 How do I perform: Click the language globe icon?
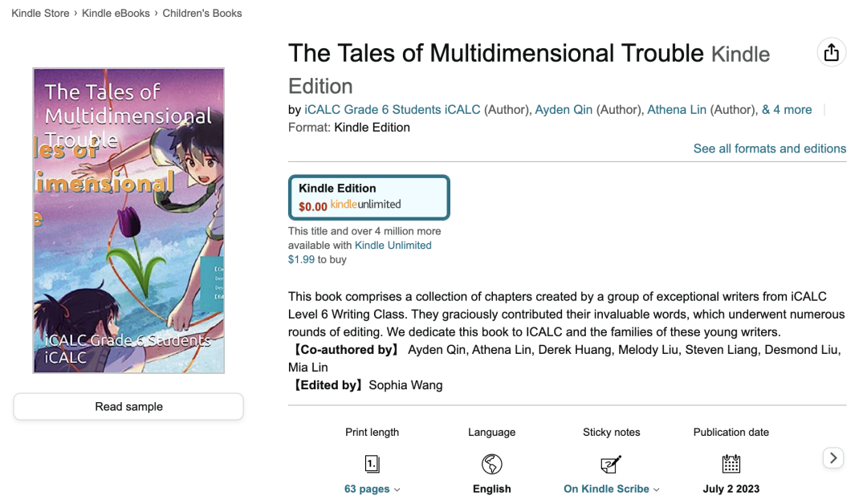point(491,464)
